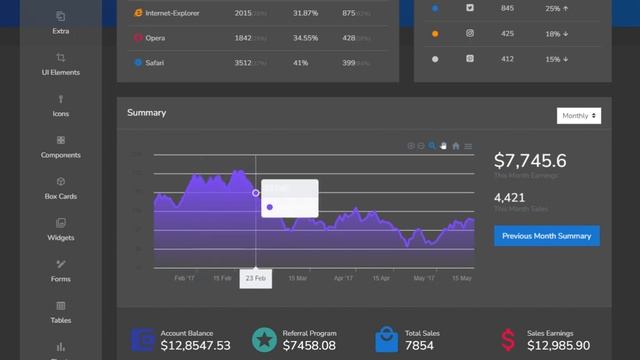The width and height of the screenshot is (640, 360).
Task: Click the Internet Explorer browser icon
Action: pyautogui.click(x=138, y=13)
